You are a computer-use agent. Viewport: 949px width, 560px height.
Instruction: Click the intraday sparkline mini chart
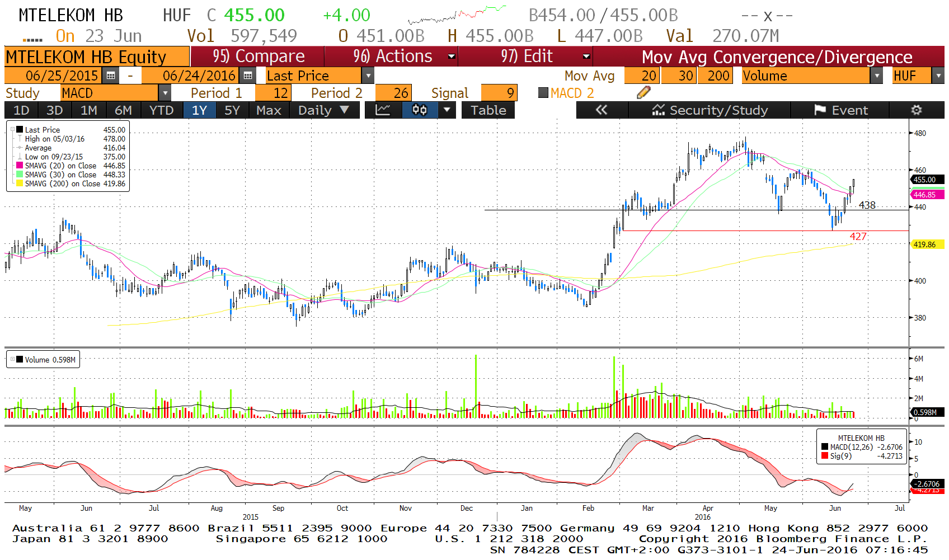click(x=458, y=15)
